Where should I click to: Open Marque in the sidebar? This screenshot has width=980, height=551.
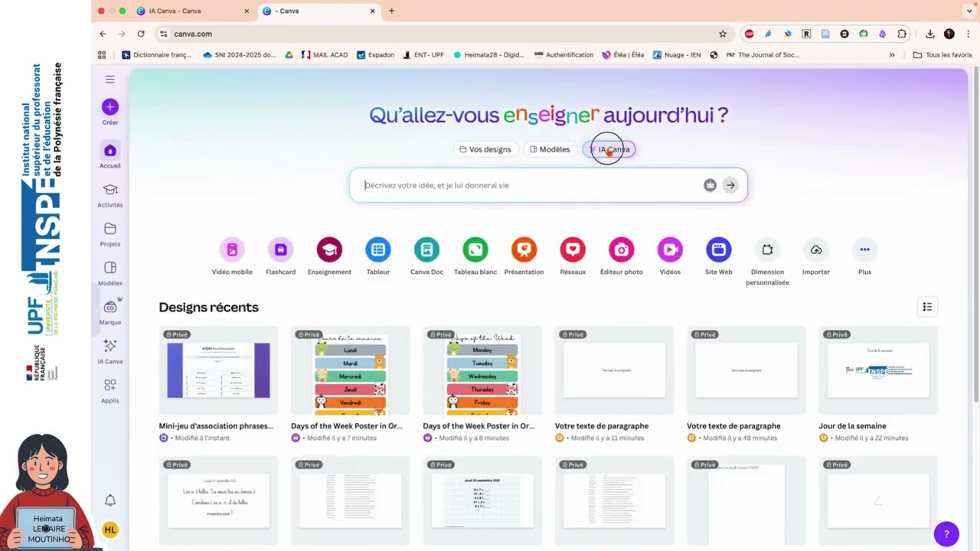coord(110,312)
